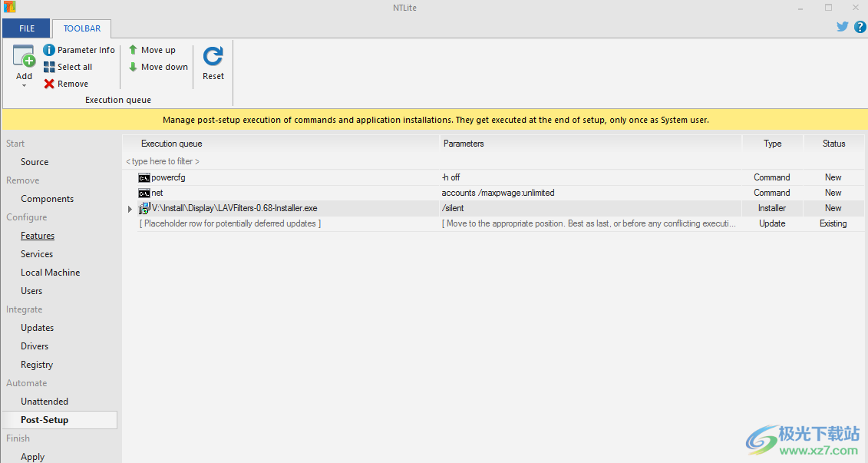Open the Components page
This screenshot has height=463, width=868.
click(47, 199)
